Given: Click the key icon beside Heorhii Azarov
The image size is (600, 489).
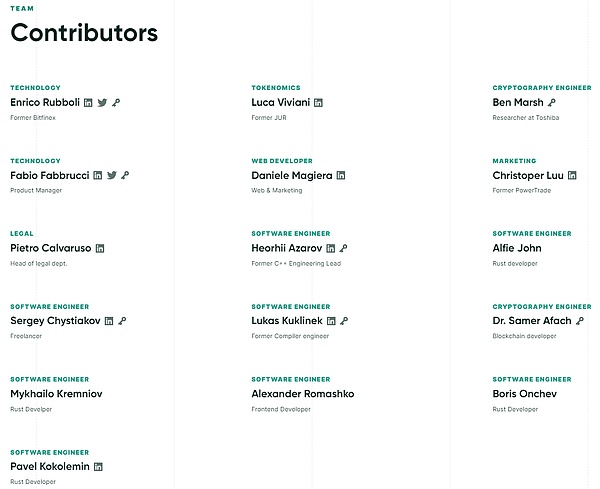Looking at the screenshot, I should click(x=343, y=248).
